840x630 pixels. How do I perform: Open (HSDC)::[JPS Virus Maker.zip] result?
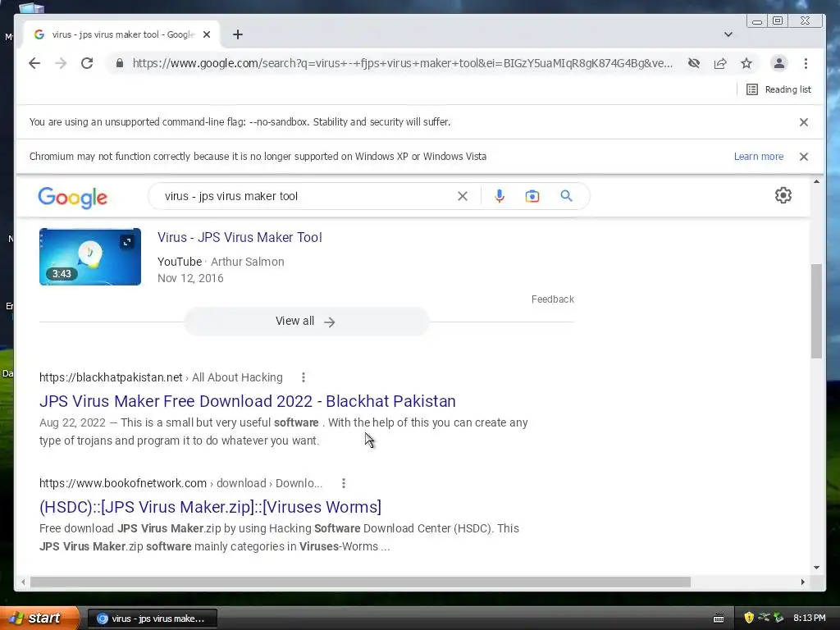point(210,507)
